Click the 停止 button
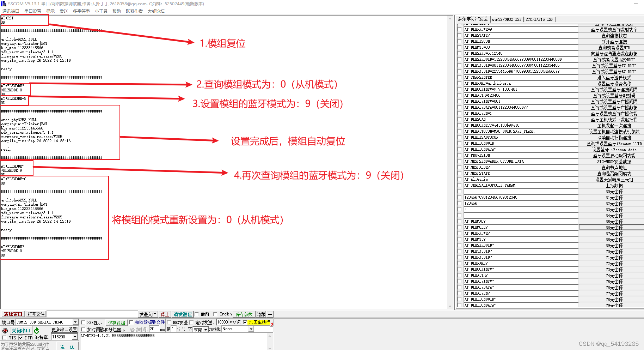Screen dimensions: 644x350 click(165, 314)
